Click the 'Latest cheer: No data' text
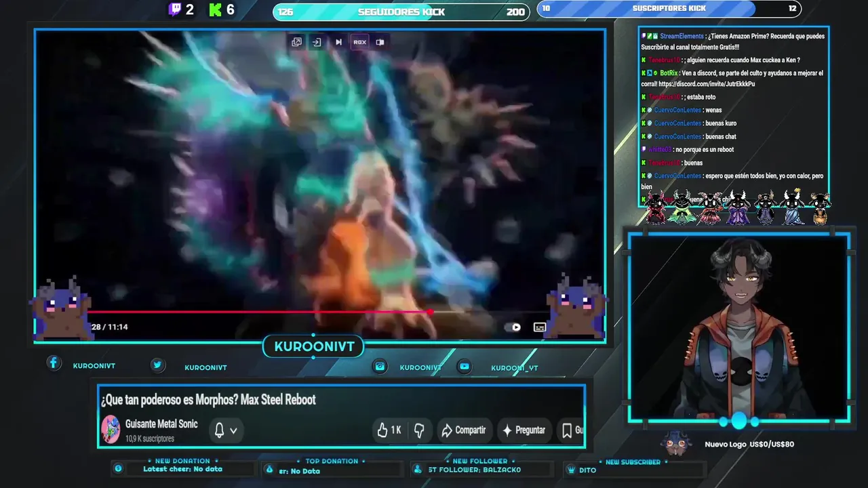Screen dimensions: 868x488 182,469
